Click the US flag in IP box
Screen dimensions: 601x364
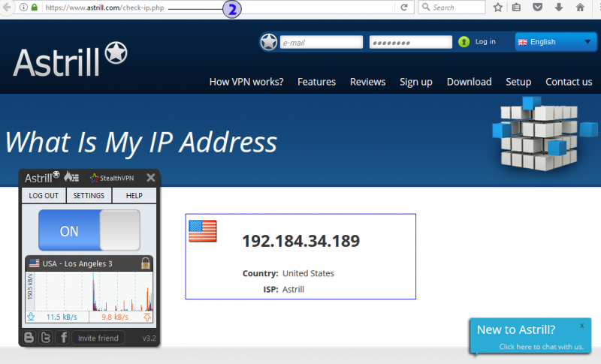click(x=203, y=231)
